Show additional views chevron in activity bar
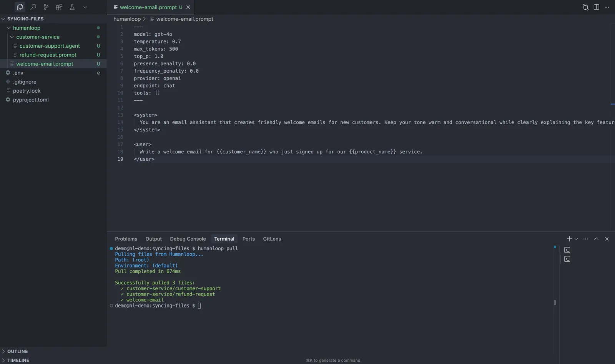The width and height of the screenshot is (615, 364). [x=85, y=7]
